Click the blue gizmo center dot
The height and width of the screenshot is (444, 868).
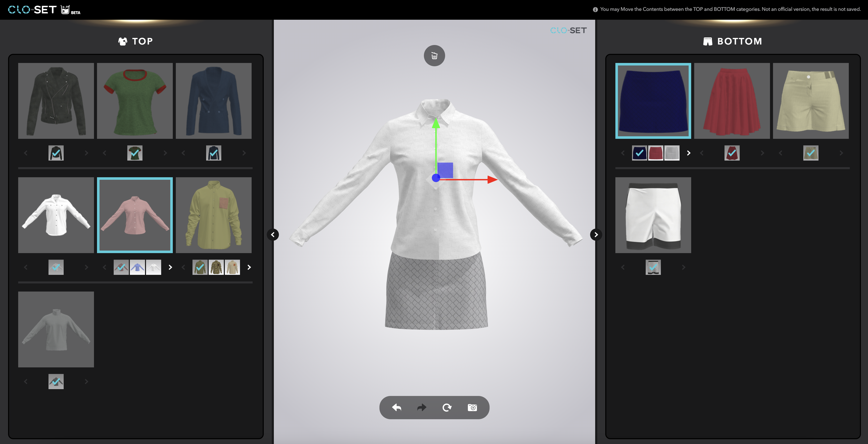[x=436, y=178]
